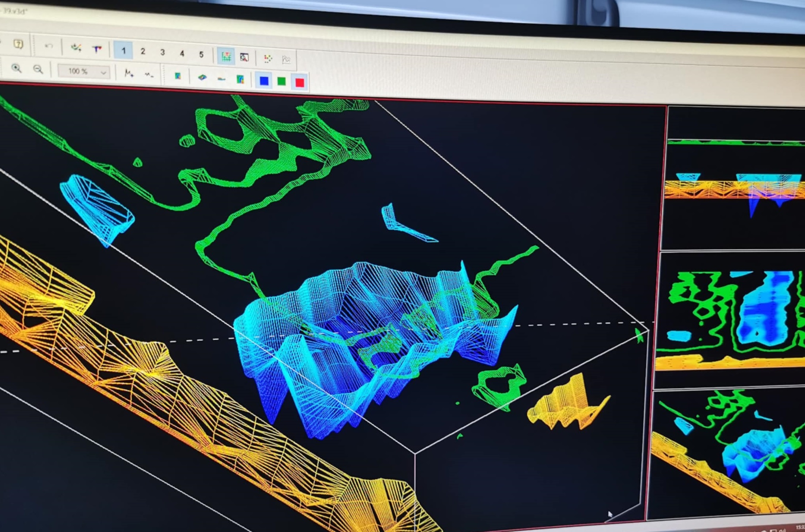Click the help question mark icon

click(18, 44)
